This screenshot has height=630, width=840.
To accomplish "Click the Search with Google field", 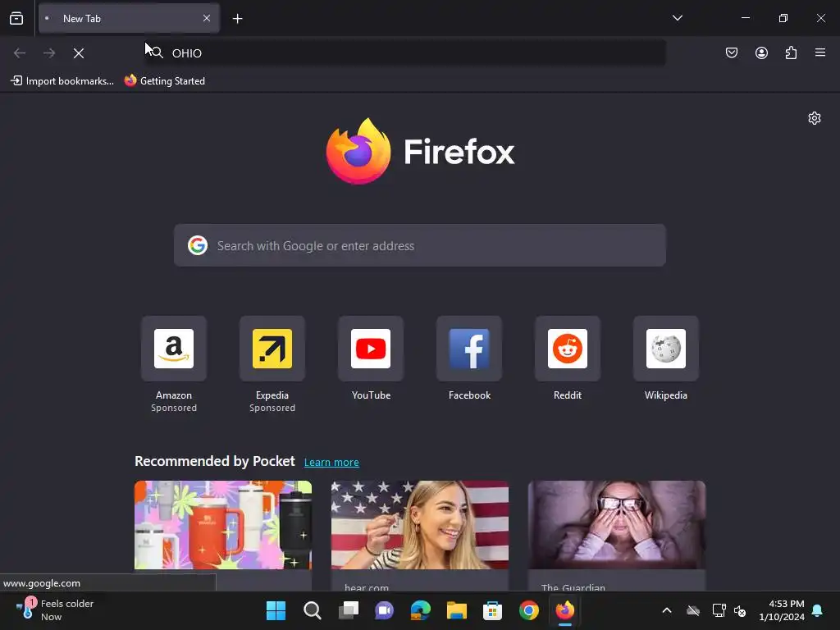I will tap(420, 245).
